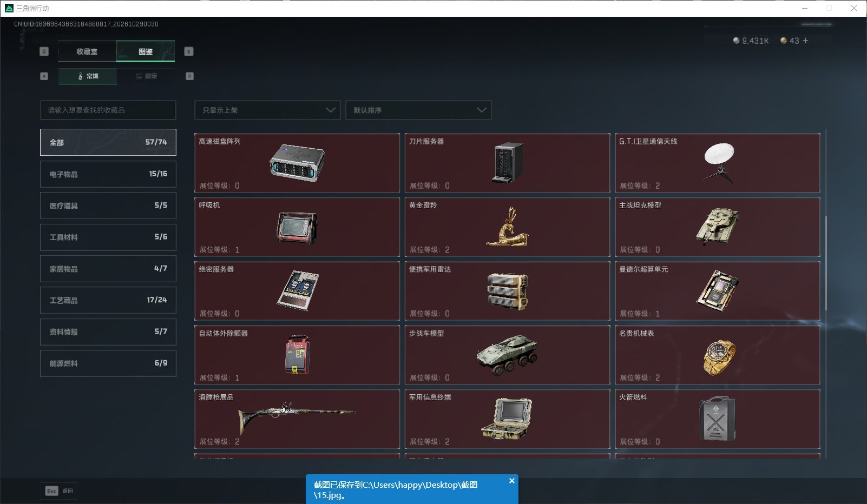867x504 pixels.
Task: Click the Q key hint beside 收藏室
Action: [x=44, y=51]
